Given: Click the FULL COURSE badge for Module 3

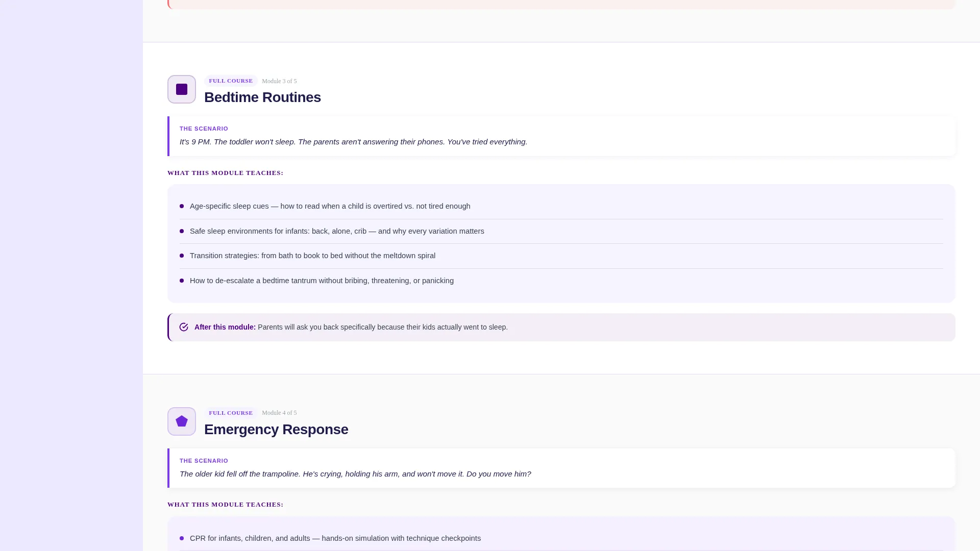Looking at the screenshot, I should tap(231, 81).
